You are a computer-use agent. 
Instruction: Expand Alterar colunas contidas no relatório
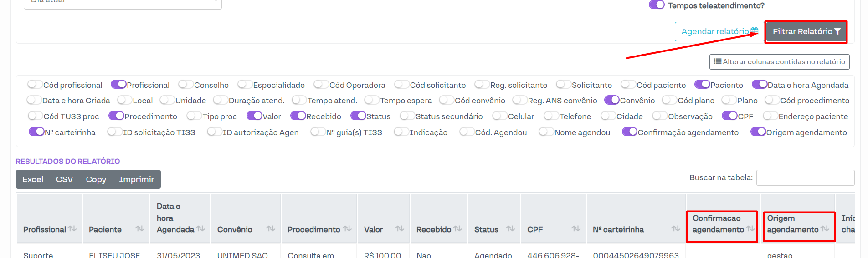(779, 62)
